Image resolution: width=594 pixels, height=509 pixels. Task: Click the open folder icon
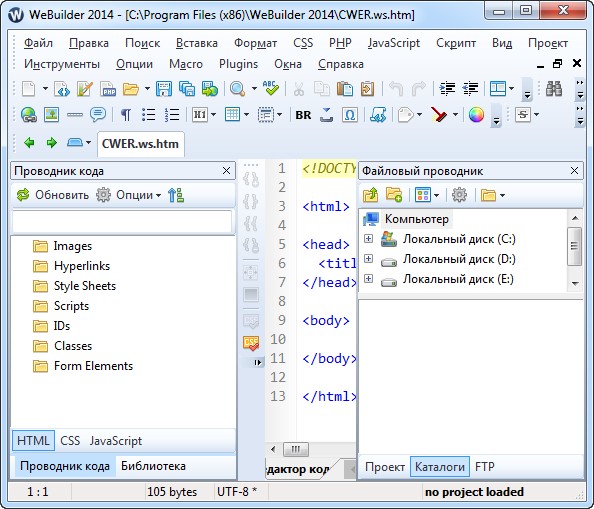(131, 89)
